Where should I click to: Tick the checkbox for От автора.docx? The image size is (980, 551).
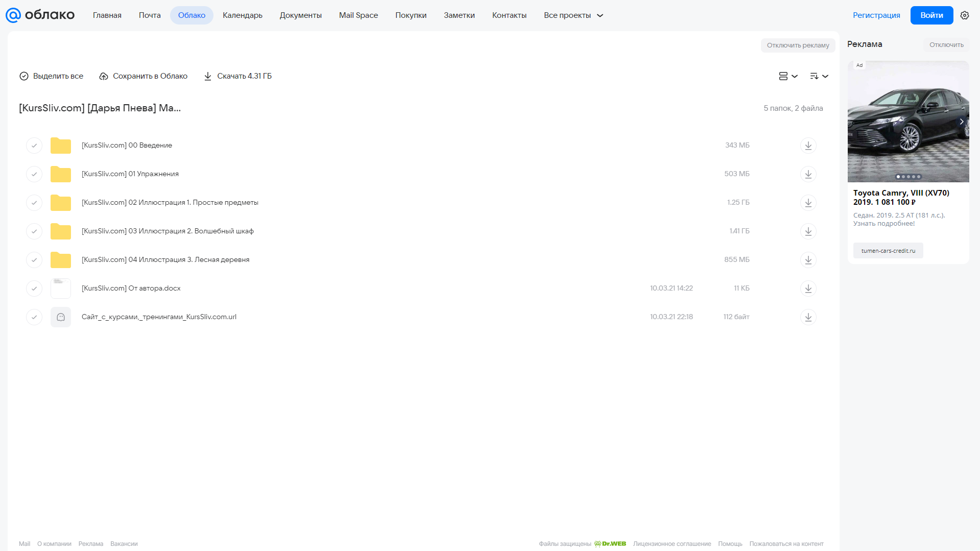tap(34, 289)
